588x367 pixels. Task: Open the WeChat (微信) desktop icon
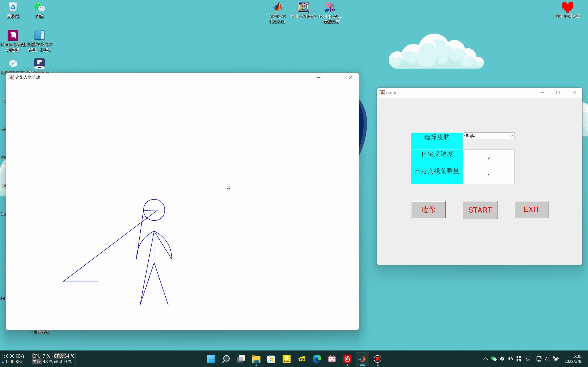39,8
